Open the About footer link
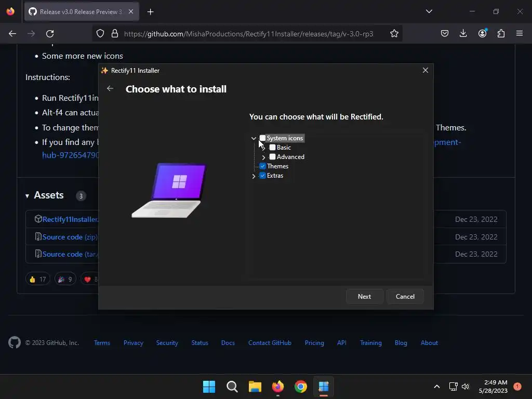Image resolution: width=532 pixels, height=399 pixels. click(x=429, y=343)
